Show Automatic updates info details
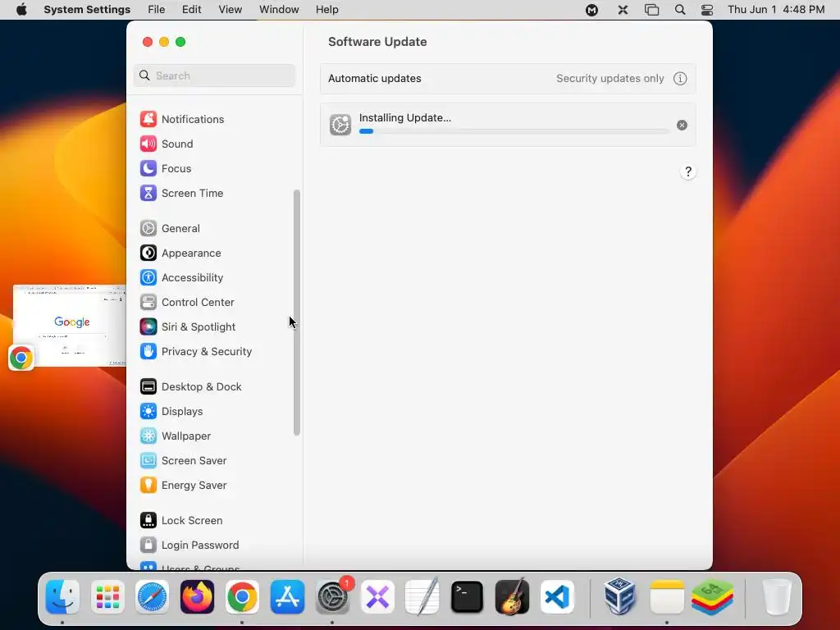 pos(680,78)
